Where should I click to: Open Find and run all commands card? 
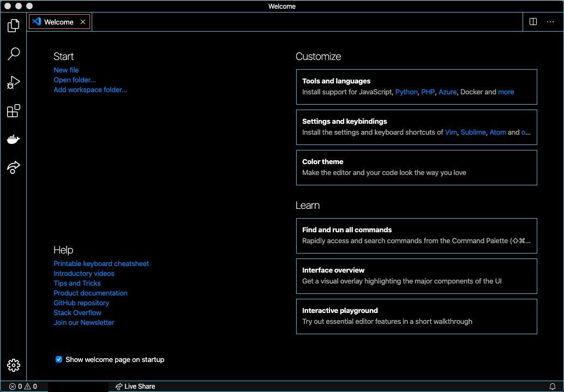click(417, 236)
